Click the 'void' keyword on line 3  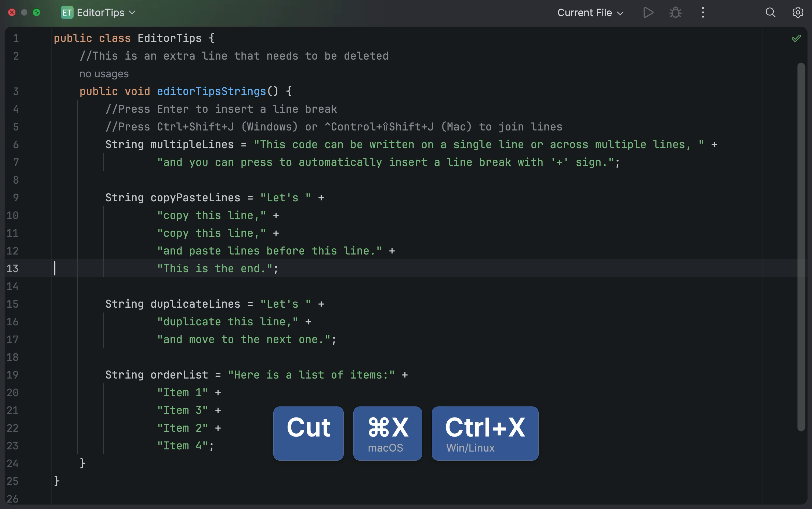tap(137, 91)
